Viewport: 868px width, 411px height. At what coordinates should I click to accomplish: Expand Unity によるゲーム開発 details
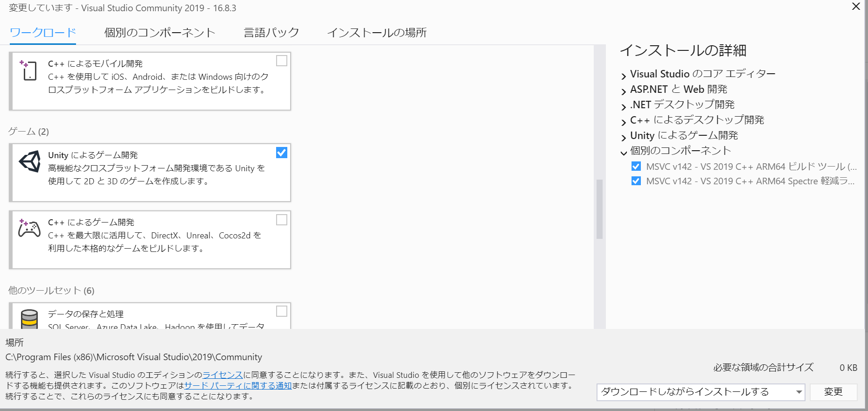coord(624,137)
